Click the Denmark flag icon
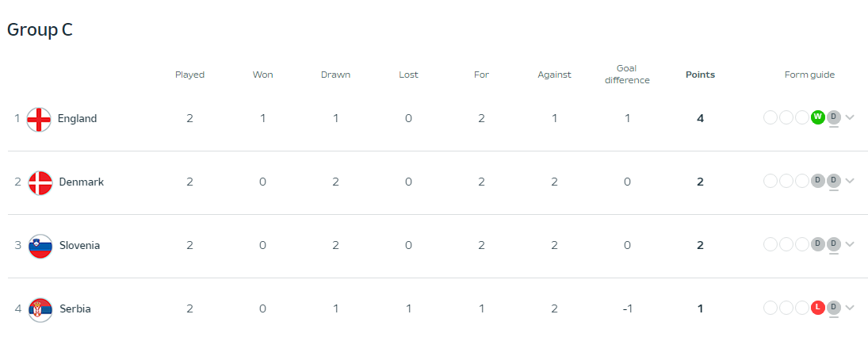 point(40,182)
